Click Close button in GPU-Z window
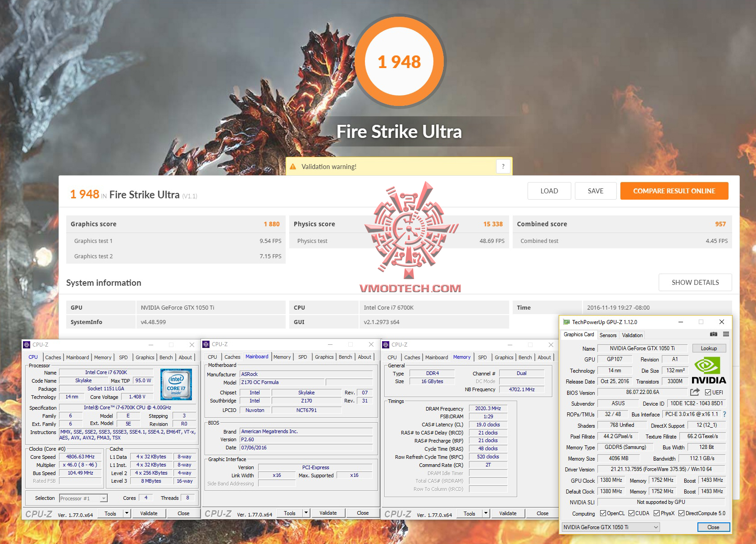 tap(713, 527)
